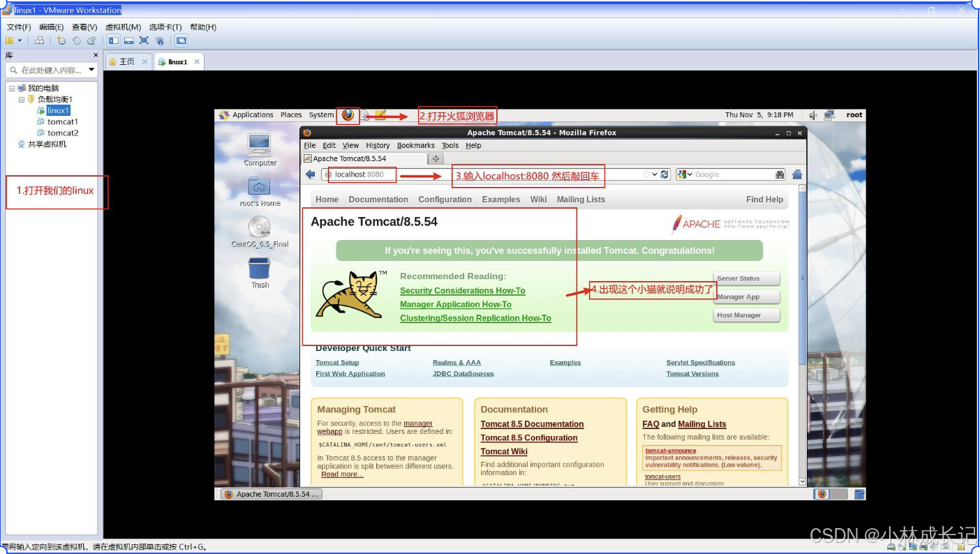Viewport: 980px width, 554px height.
Task: Click the network adapter icon in VMware status bar
Action: 912,546
